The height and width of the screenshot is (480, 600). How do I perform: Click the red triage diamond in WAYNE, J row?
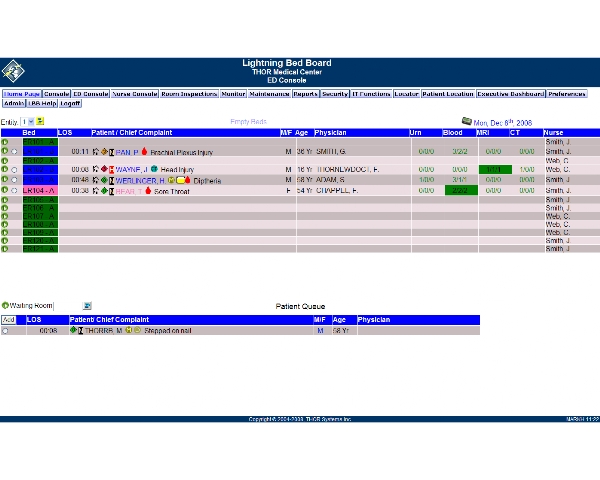104,169
